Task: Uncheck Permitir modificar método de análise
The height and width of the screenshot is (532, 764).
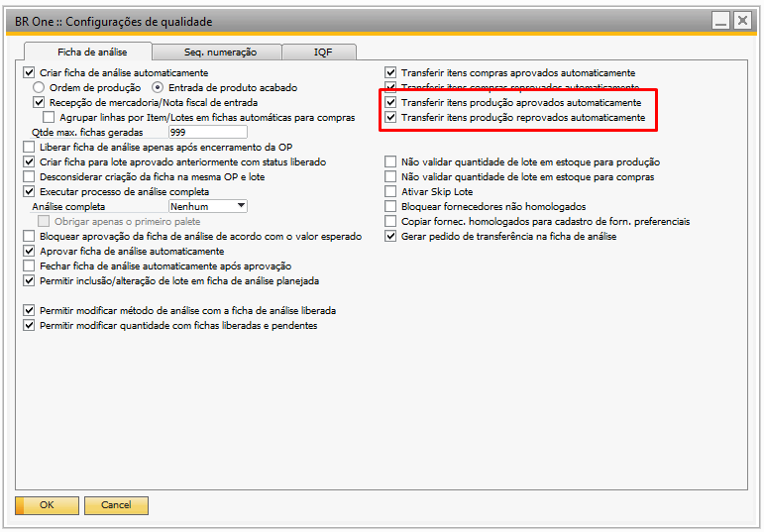Action: tap(30, 310)
